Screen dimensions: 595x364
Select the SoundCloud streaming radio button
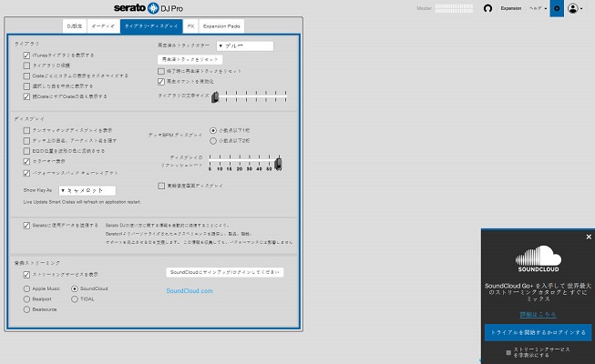click(x=75, y=289)
